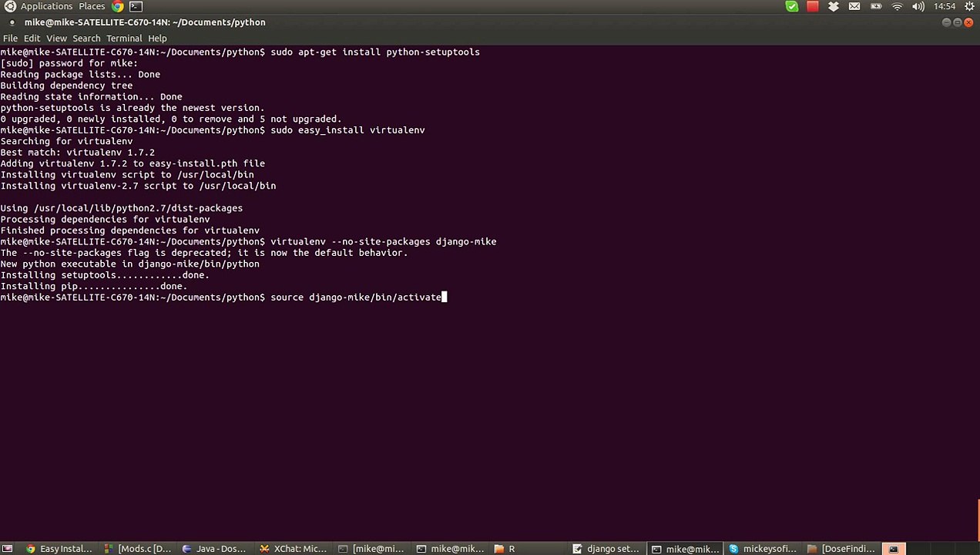Click 'Best match: virtualenv 1.7.2' line
This screenshot has width=980, height=555.
click(x=78, y=153)
